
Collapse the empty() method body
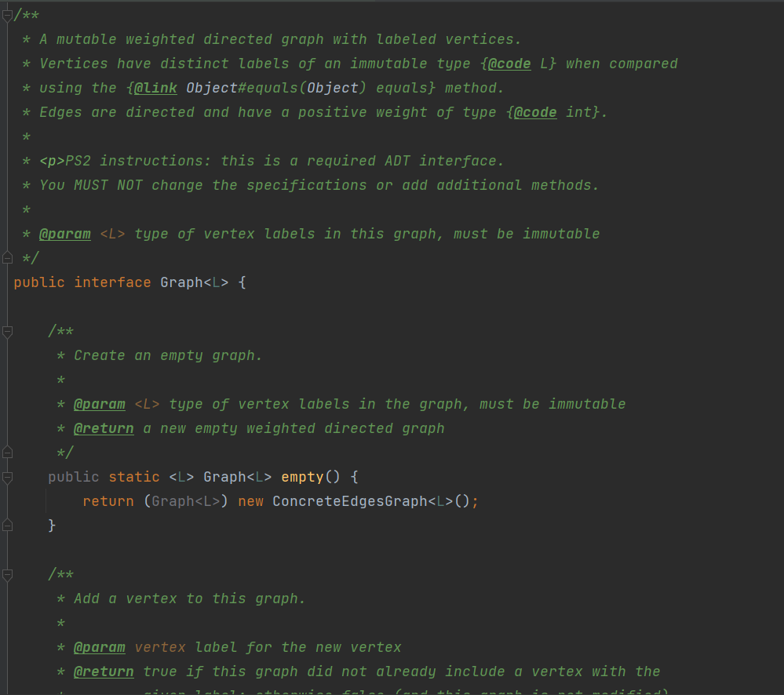(x=8, y=477)
